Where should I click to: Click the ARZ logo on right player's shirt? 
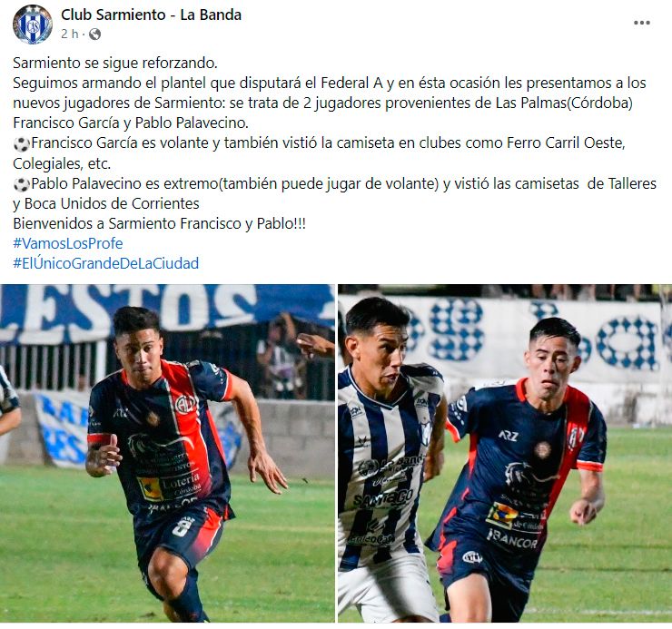(509, 437)
